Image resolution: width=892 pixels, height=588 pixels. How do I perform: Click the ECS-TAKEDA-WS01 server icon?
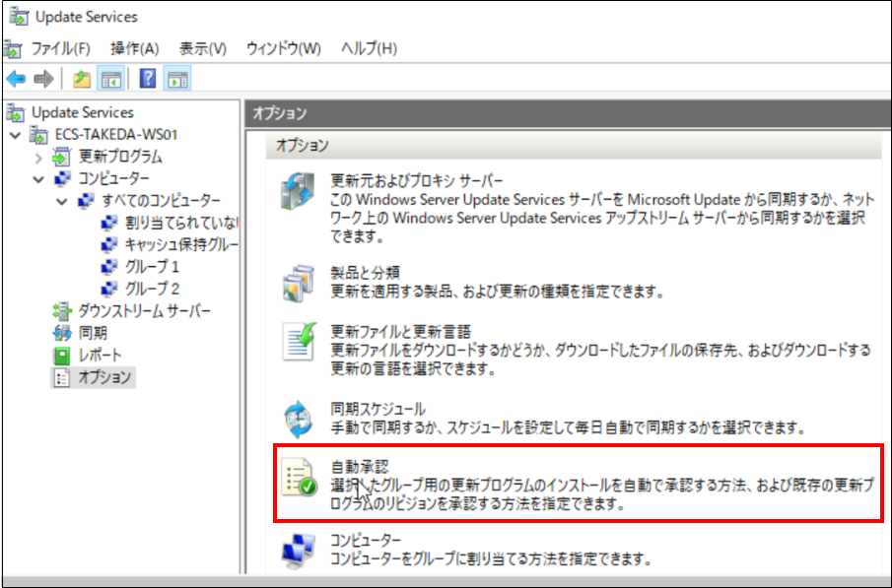point(38,135)
